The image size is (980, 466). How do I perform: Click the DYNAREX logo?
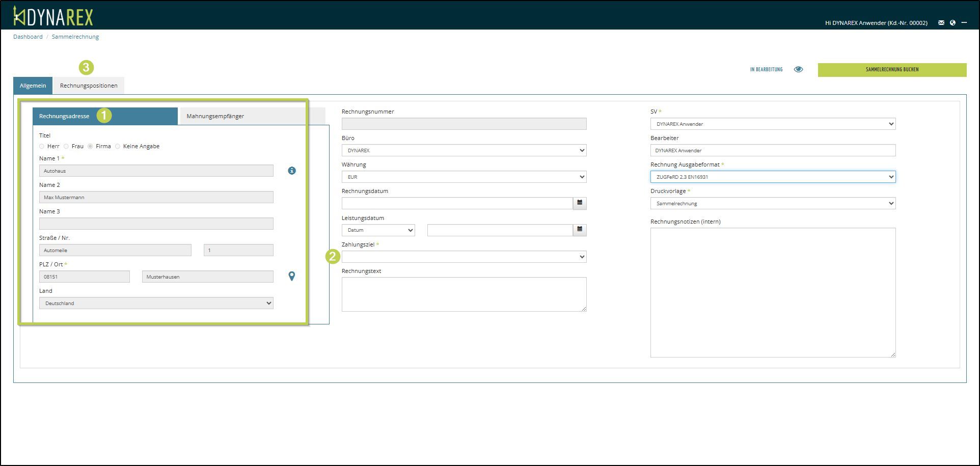click(x=53, y=16)
